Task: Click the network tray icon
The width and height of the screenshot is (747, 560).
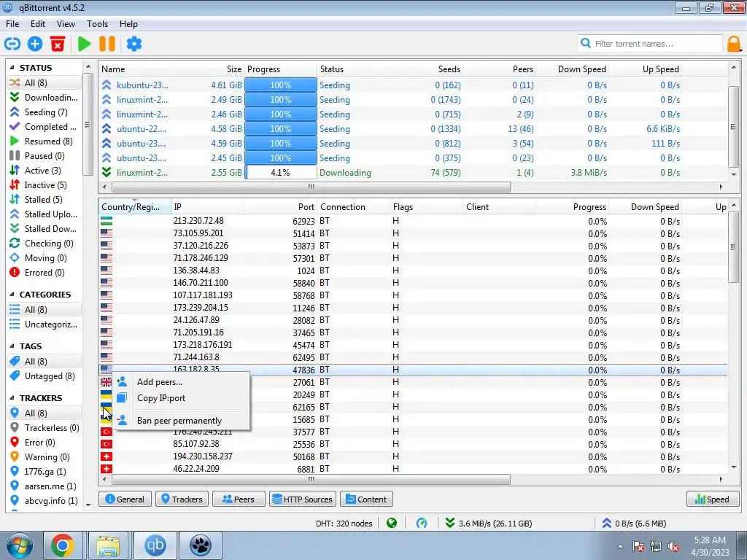Action: point(656,547)
